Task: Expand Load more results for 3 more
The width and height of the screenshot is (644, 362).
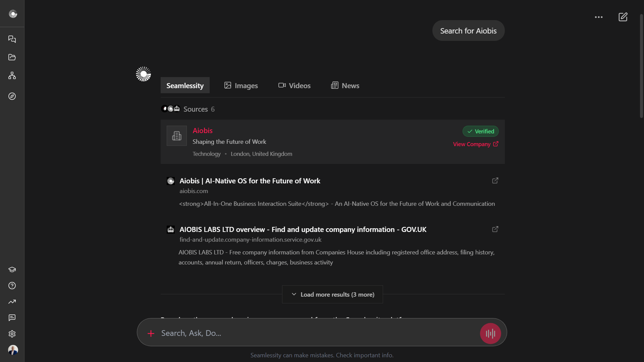Action: (x=332, y=294)
